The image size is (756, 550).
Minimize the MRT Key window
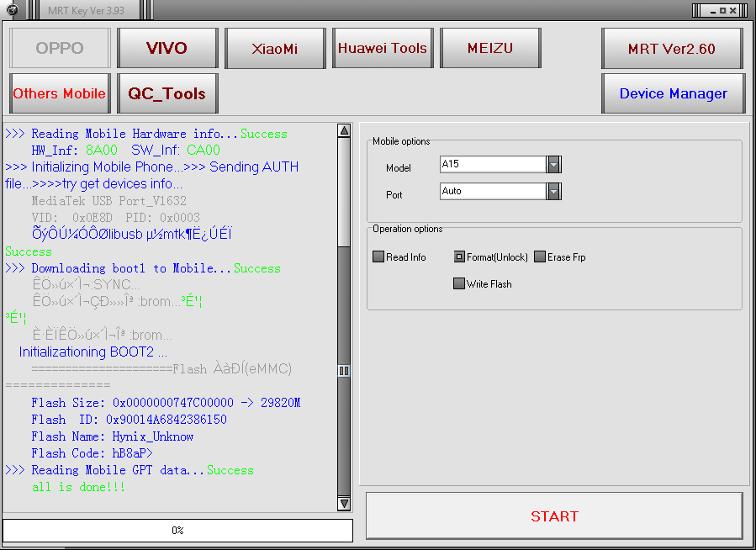pos(712,11)
